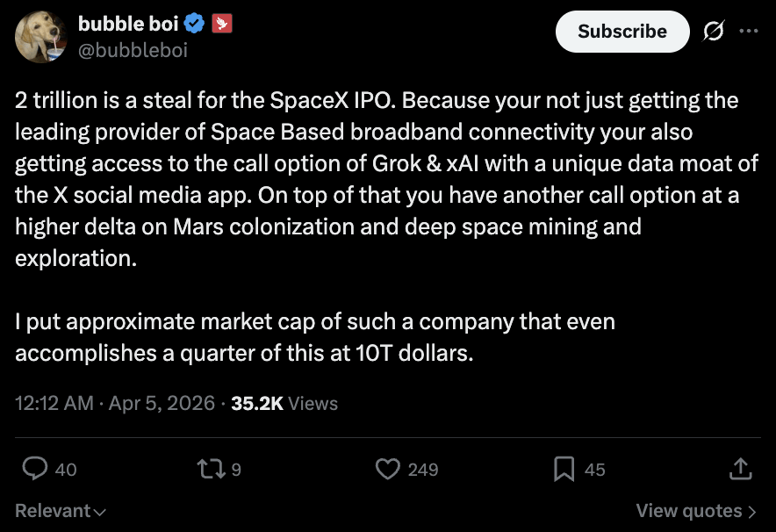This screenshot has width=776, height=532.
Task: Click the arrow beside View quotes
Action: 752,512
